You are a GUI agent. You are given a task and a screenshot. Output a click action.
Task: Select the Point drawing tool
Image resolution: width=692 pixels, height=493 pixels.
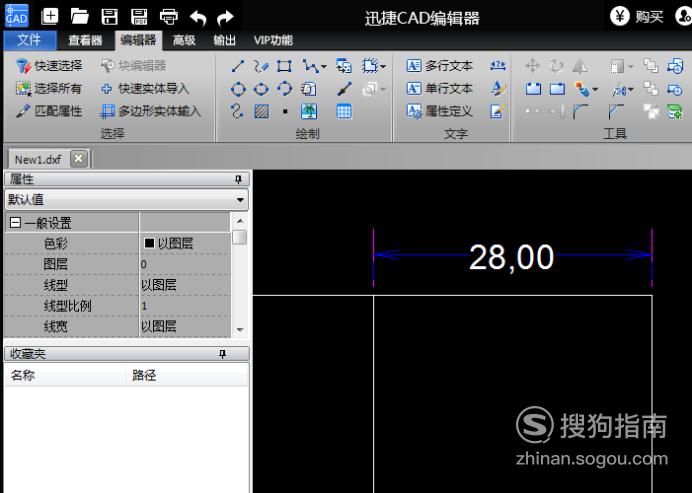point(285,111)
